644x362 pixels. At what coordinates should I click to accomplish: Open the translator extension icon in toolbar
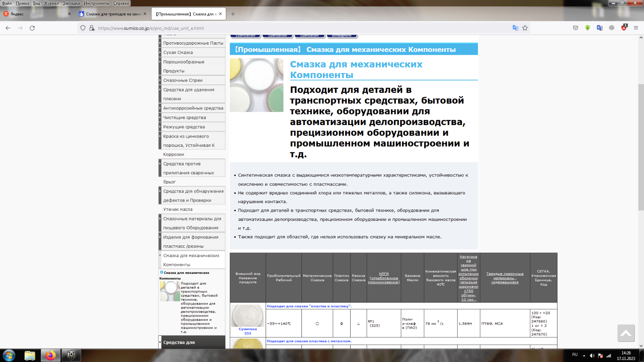[x=600, y=28]
